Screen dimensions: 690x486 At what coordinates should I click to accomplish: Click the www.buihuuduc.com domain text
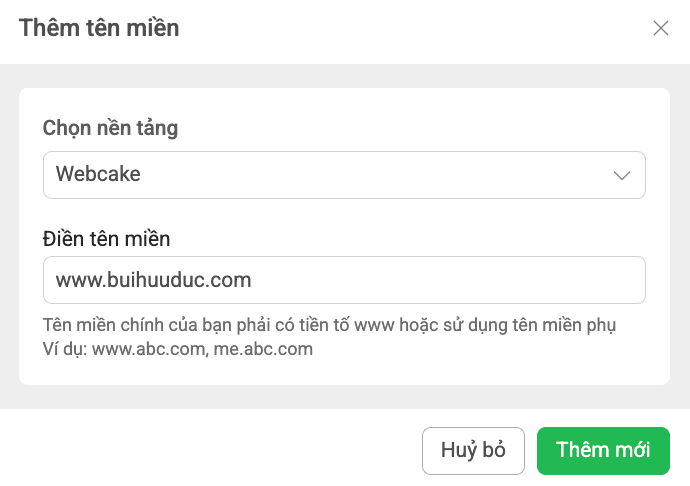click(x=153, y=280)
